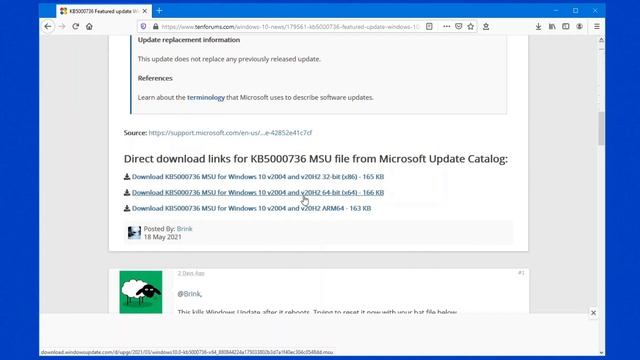640x360 pixels.
Task: Download KB5000736 MSU 32-bit (x86) link
Action: tap(258, 177)
